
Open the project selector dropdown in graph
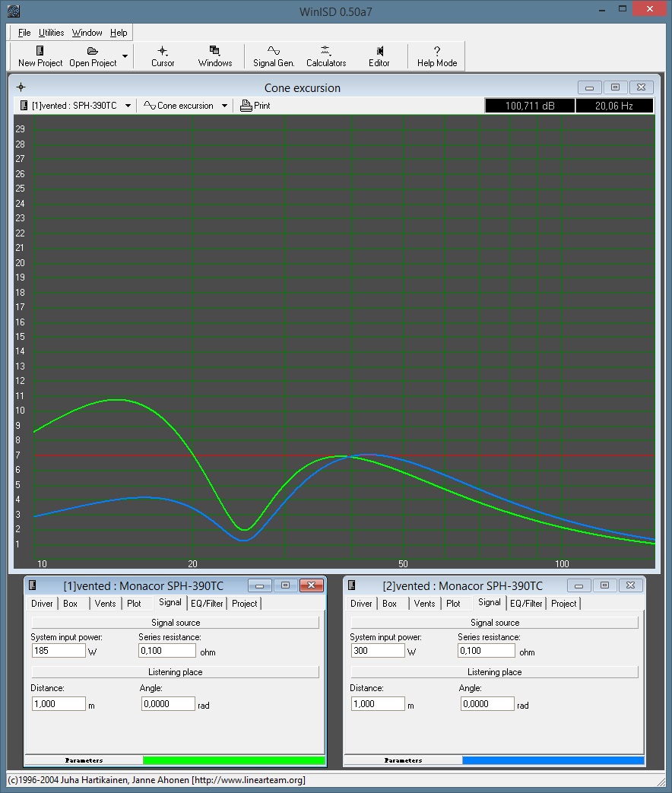coord(128,106)
